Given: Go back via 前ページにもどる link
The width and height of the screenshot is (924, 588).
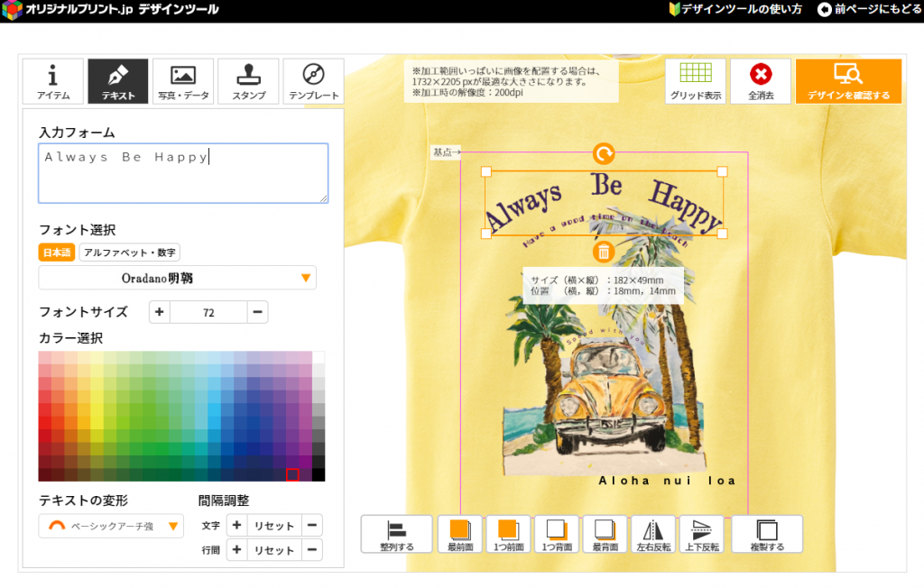Looking at the screenshot, I should [x=870, y=9].
